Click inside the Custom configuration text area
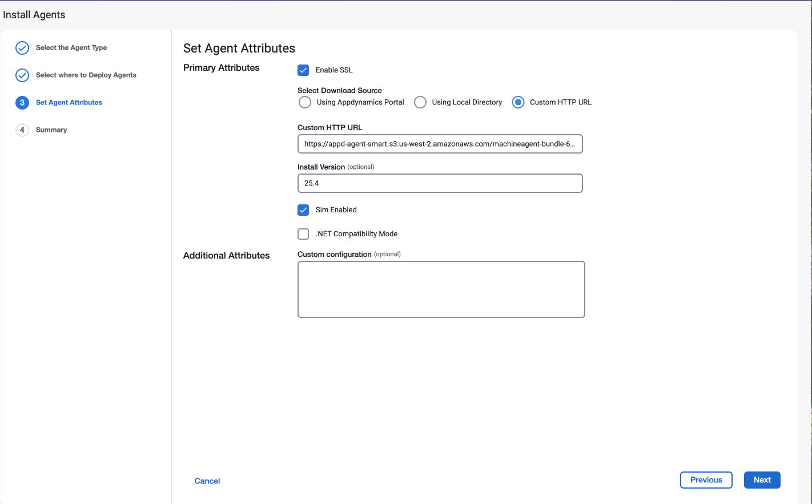 [441, 289]
